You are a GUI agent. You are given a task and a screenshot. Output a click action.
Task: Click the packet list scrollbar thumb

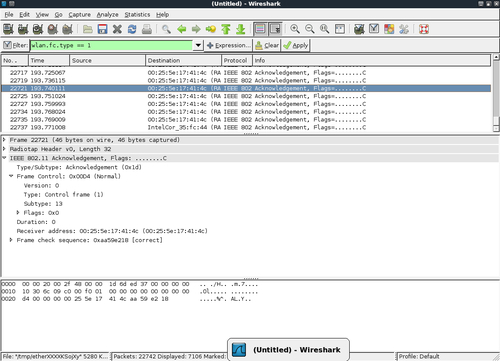click(496, 121)
